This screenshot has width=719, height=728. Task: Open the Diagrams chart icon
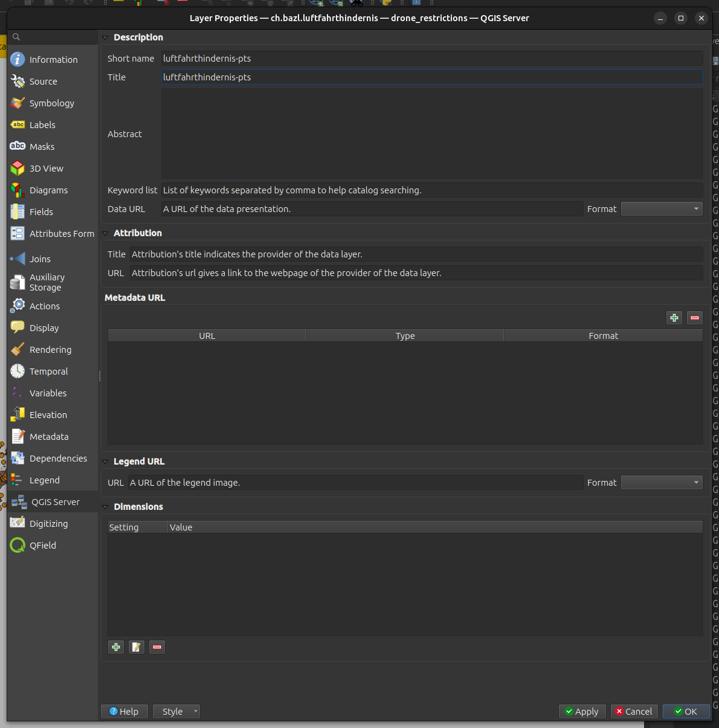(18, 190)
